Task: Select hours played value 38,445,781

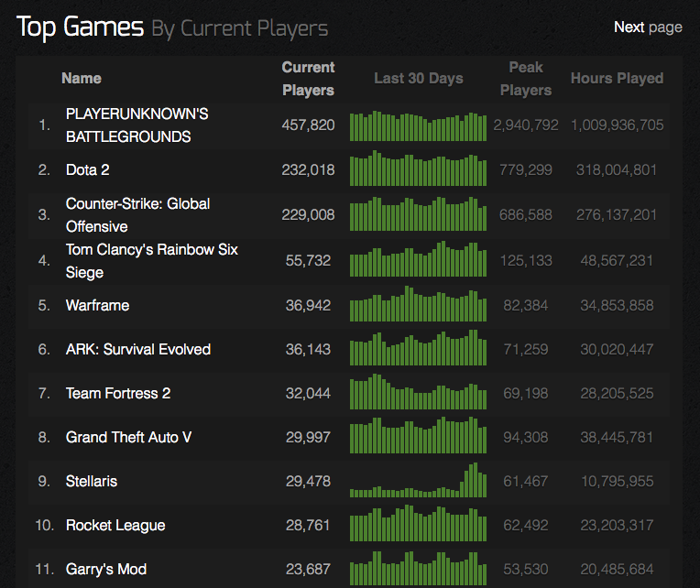Action: click(x=617, y=437)
